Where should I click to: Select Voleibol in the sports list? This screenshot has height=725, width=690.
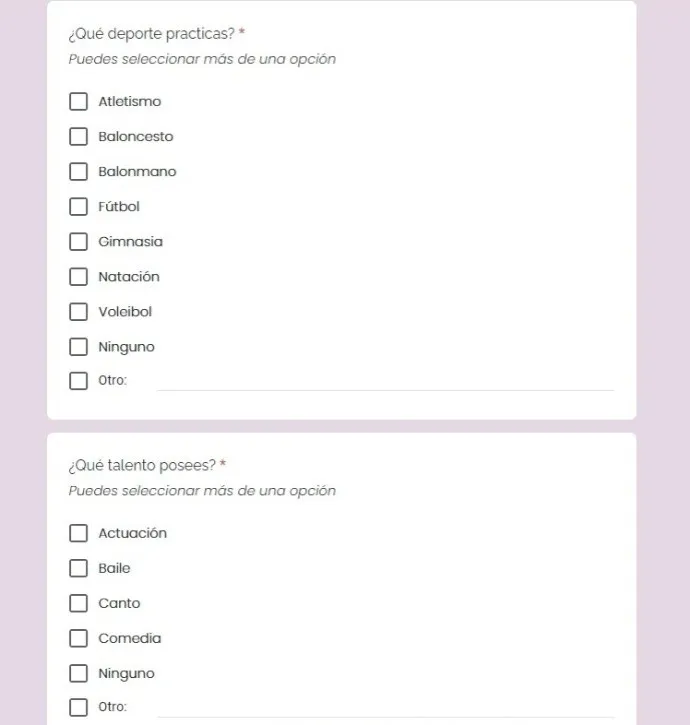[x=78, y=312]
